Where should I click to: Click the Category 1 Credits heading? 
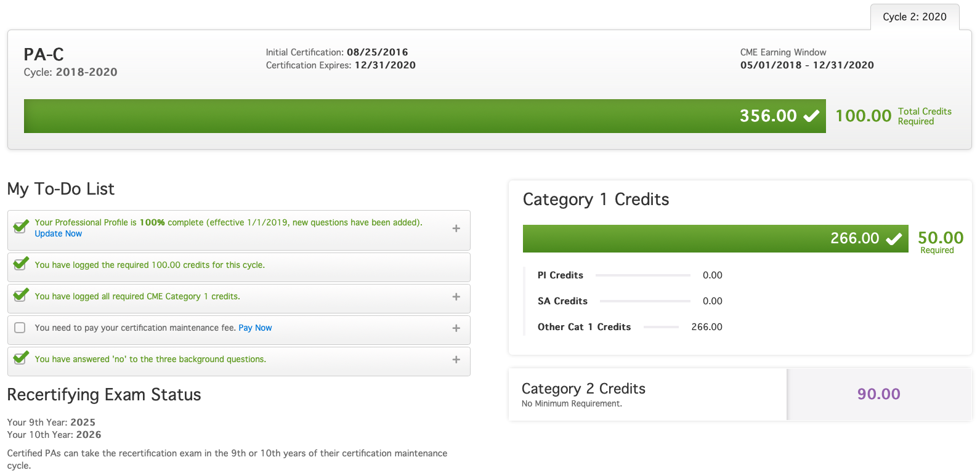[x=596, y=200]
